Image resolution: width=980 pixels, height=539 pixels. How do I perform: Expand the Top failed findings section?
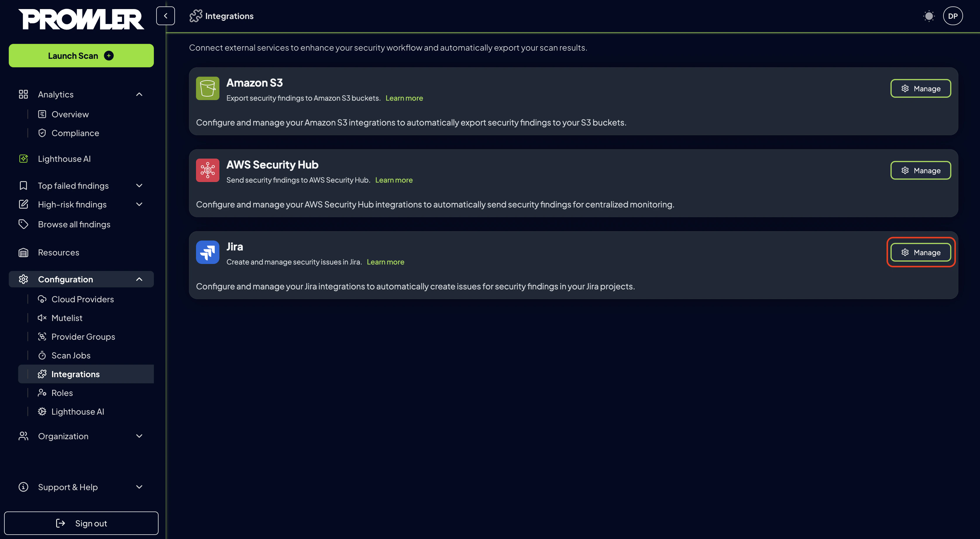[x=139, y=186]
